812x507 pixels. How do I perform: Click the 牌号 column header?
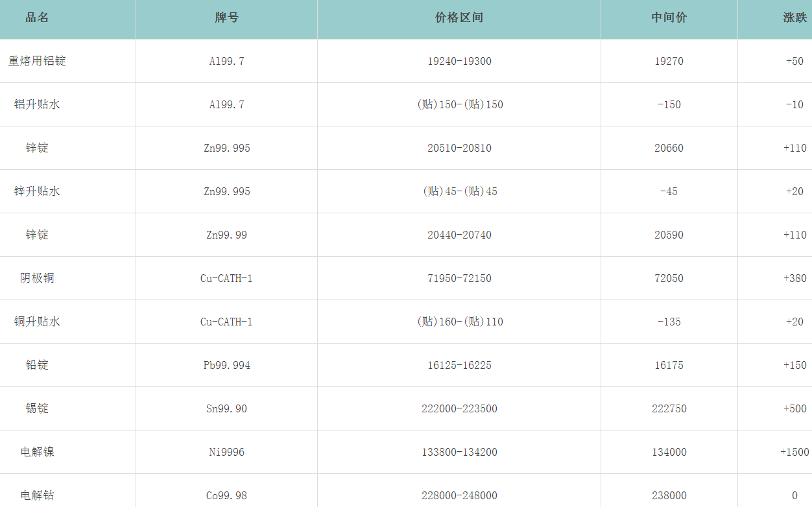point(226,18)
